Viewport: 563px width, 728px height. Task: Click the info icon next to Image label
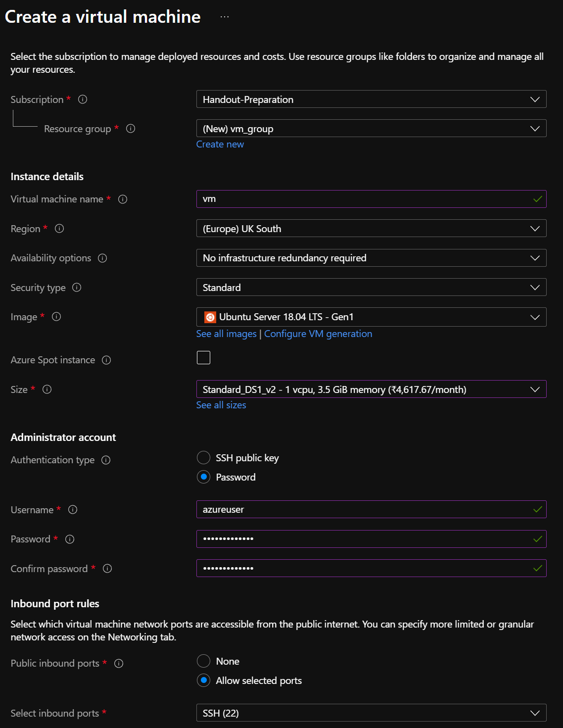(56, 317)
